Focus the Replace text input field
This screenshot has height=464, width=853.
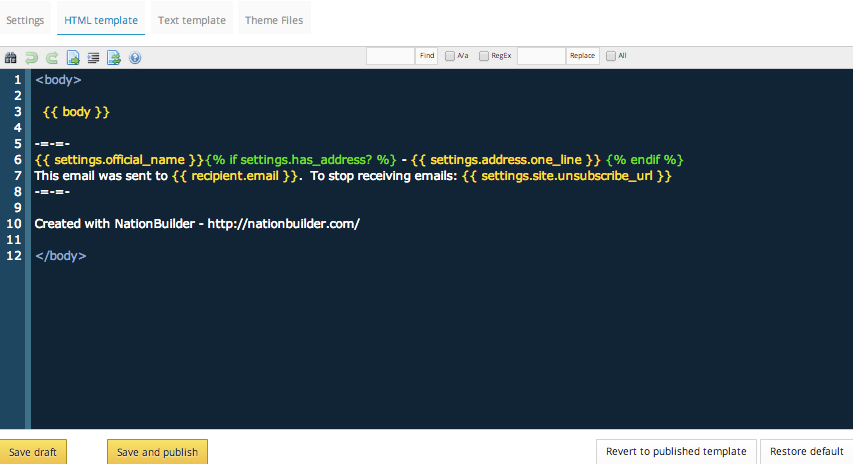point(542,55)
